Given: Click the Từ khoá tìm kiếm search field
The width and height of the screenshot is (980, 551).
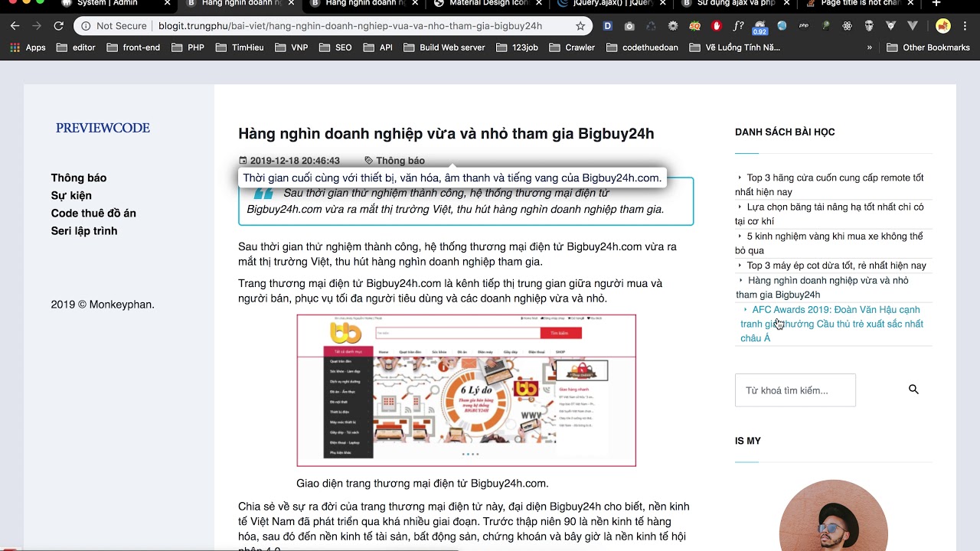Looking at the screenshot, I should (x=795, y=390).
